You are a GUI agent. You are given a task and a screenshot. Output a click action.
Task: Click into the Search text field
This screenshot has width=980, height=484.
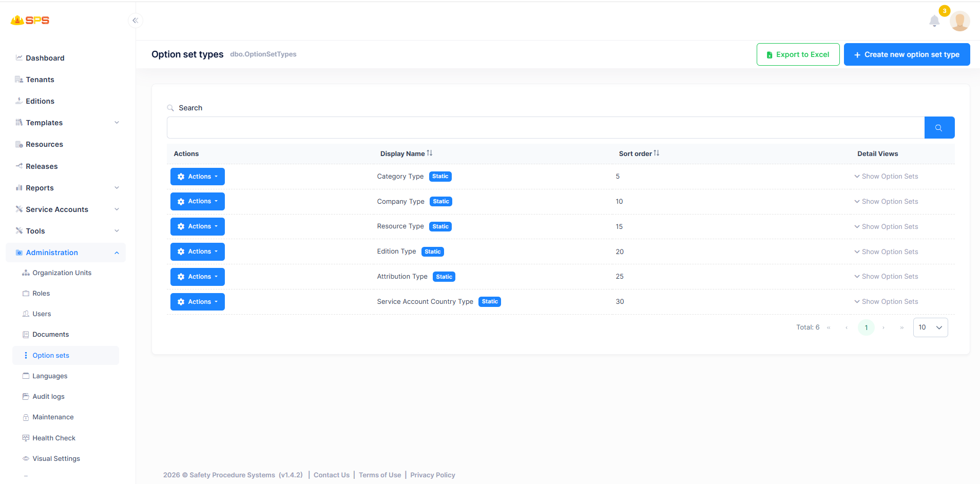tap(545, 127)
